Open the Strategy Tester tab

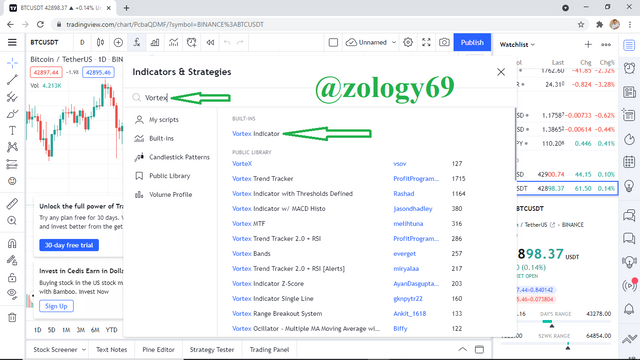(x=212, y=349)
